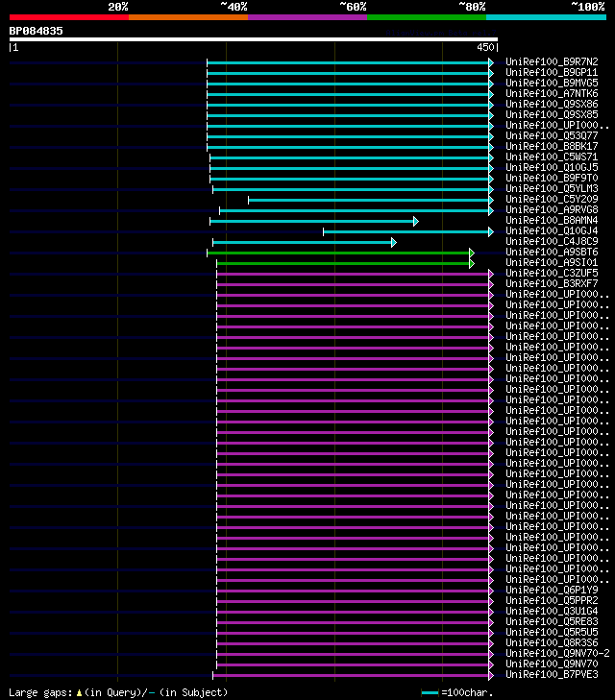The height and width of the screenshot is (700, 615).
Task: Open the UniRef100_B7PVE3 label
Action: [x=552, y=674]
